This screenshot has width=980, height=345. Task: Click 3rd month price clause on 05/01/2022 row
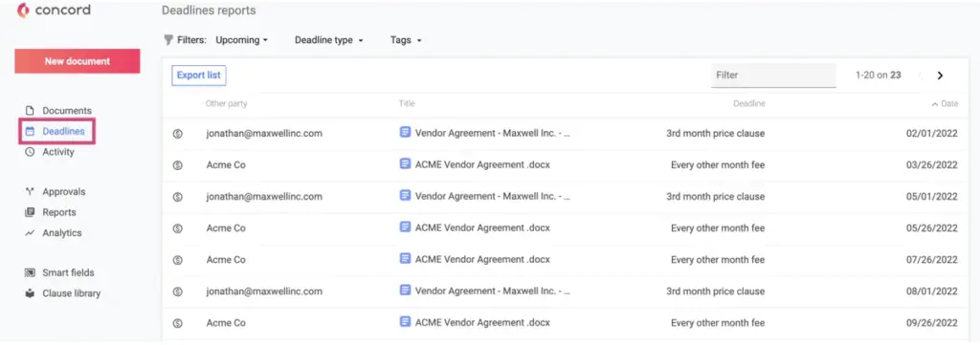coord(716,197)
